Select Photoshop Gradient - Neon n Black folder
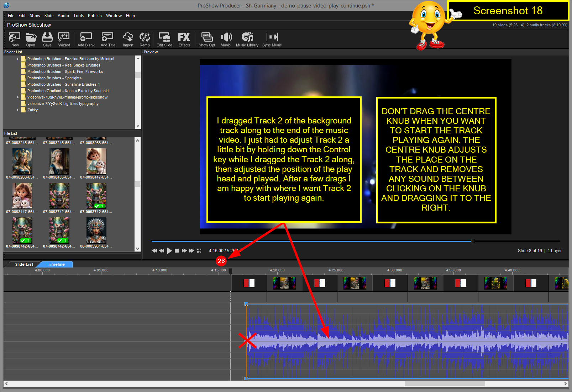572x392 pixels. (68, 91)
